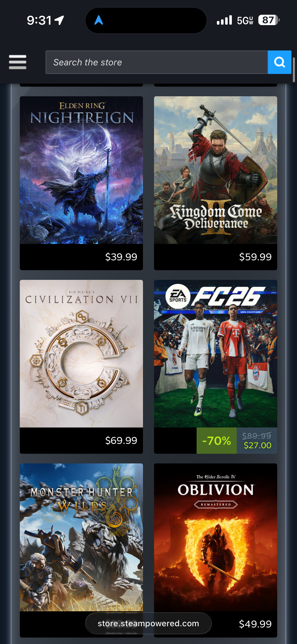Tap the location arrow beside the clock
The height and width of the screenshot is (644, 297).
[59, 20]
